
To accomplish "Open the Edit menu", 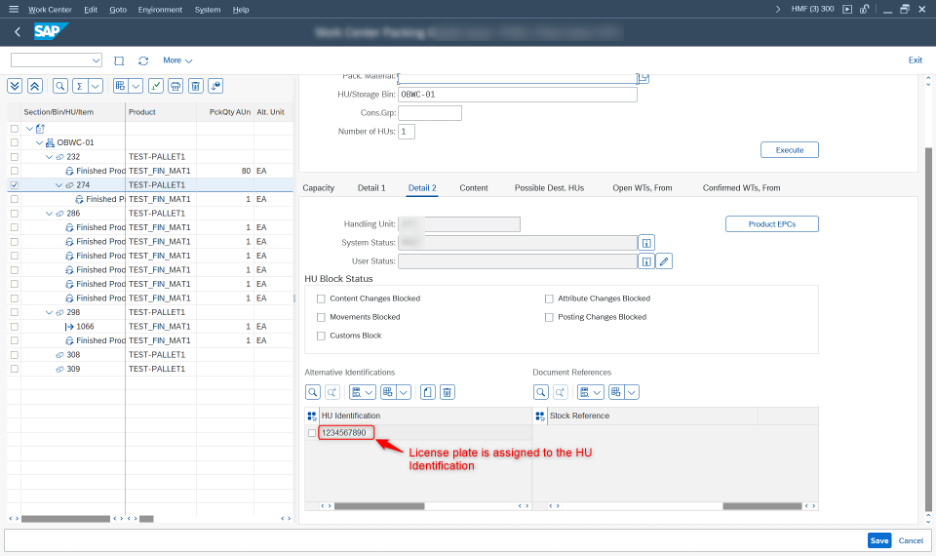I will 91,10.
